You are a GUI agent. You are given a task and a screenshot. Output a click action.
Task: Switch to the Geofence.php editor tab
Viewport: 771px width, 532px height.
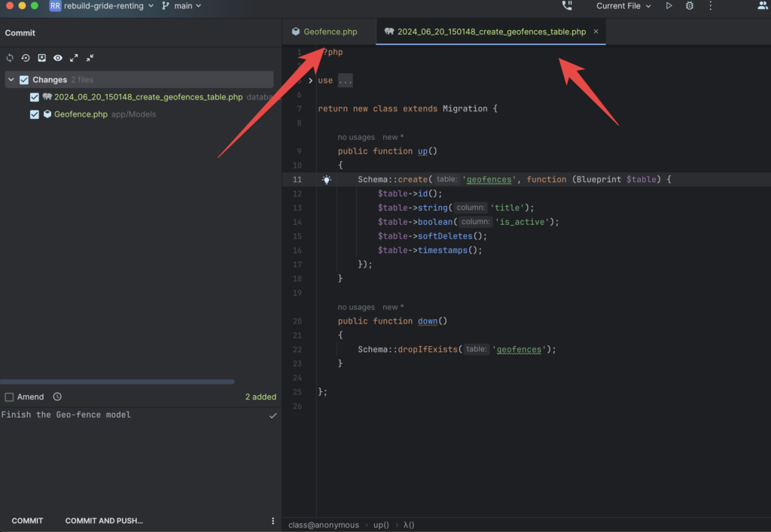[x=330, y=32]
